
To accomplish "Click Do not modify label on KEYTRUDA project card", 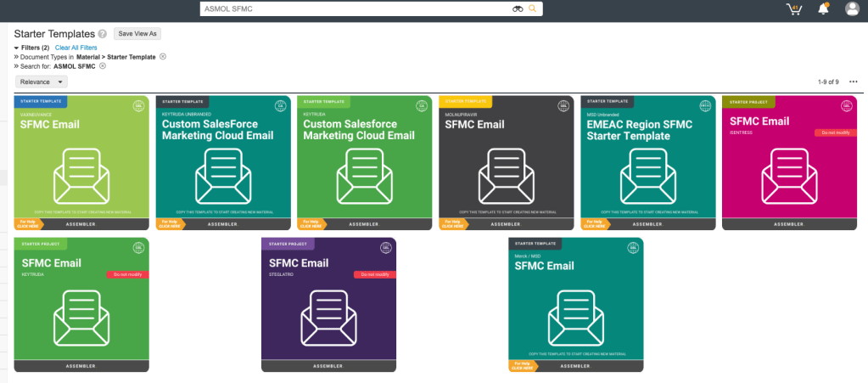I will (x=128, y=274).
